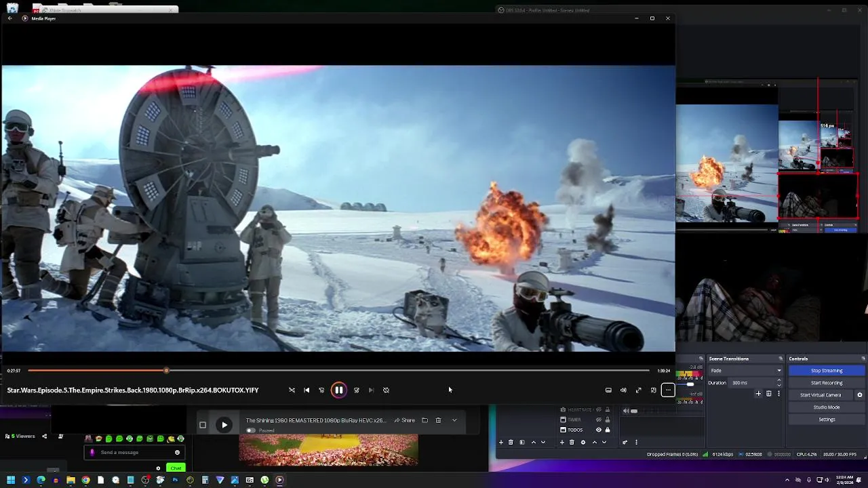Screen dimensions: 868x488
Task: Open the emoji picker in the chat box
Action: click(x=177, y=452)
